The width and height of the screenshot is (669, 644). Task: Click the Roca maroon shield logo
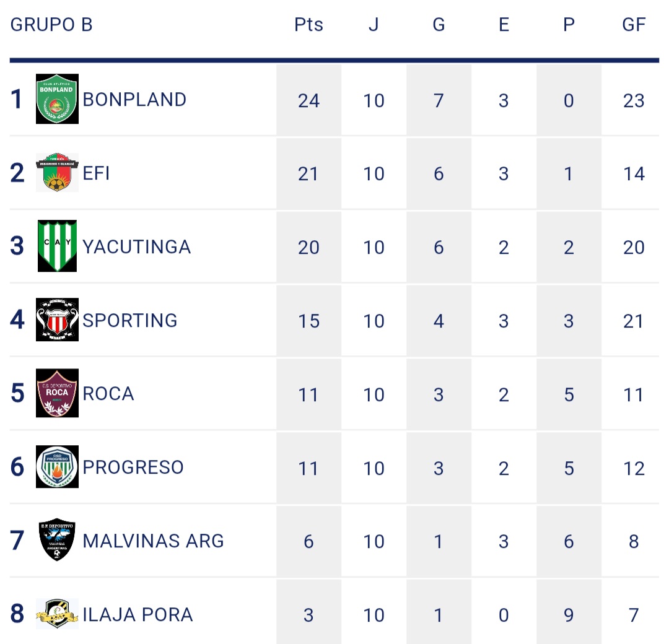pyautogui.click(x=57, y=393)
